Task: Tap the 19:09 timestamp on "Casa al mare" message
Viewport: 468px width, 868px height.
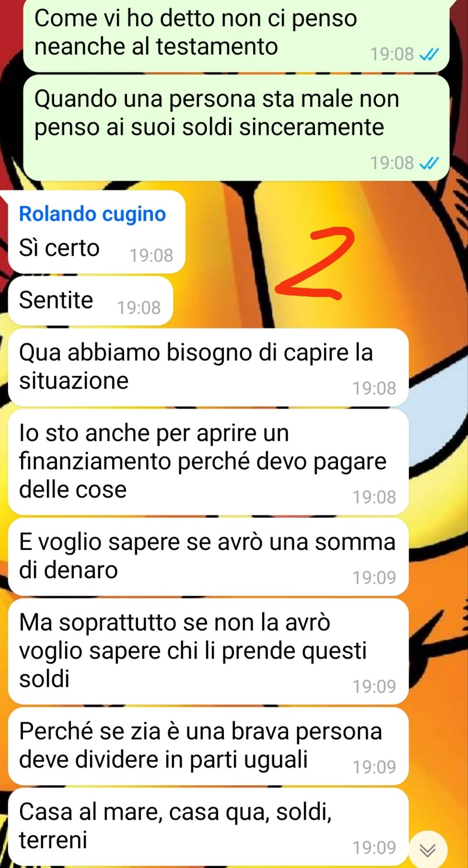Action: [374, 847]
